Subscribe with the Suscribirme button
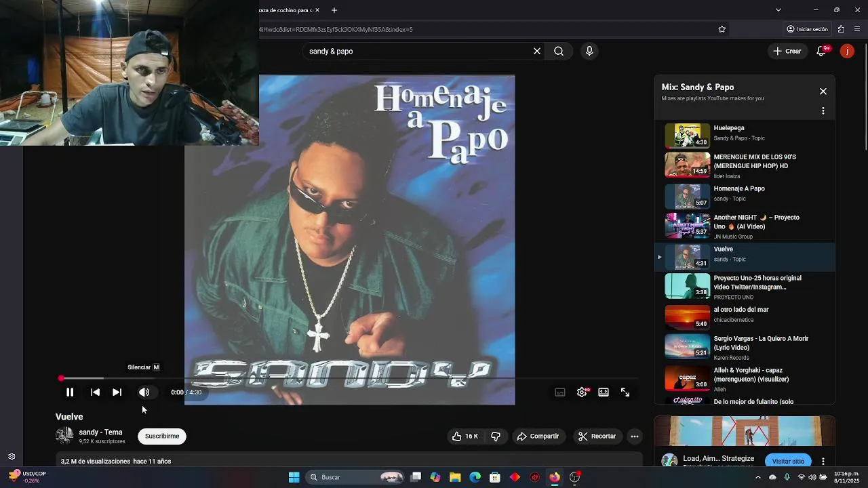The image size is (868, 488). [162, 436]
